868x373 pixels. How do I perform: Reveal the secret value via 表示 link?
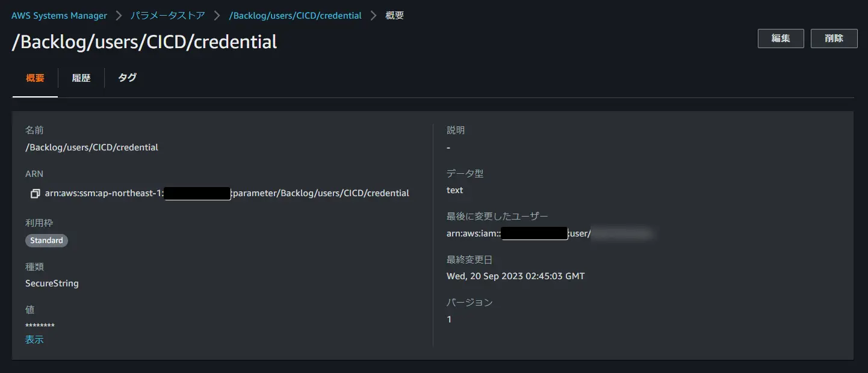pyautogui.click(x=34, y=340)
